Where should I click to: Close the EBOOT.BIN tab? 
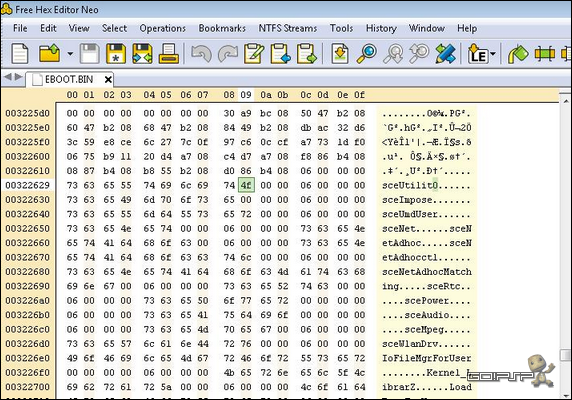tap(108, 79)
